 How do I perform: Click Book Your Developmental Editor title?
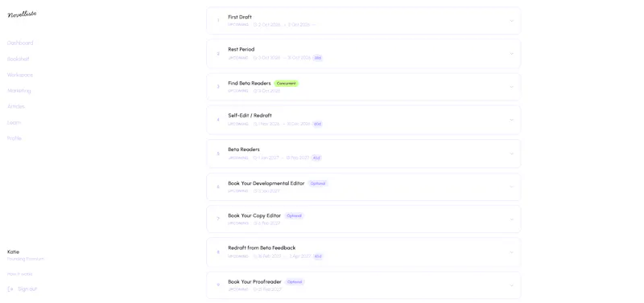click(x=266, y=183)
